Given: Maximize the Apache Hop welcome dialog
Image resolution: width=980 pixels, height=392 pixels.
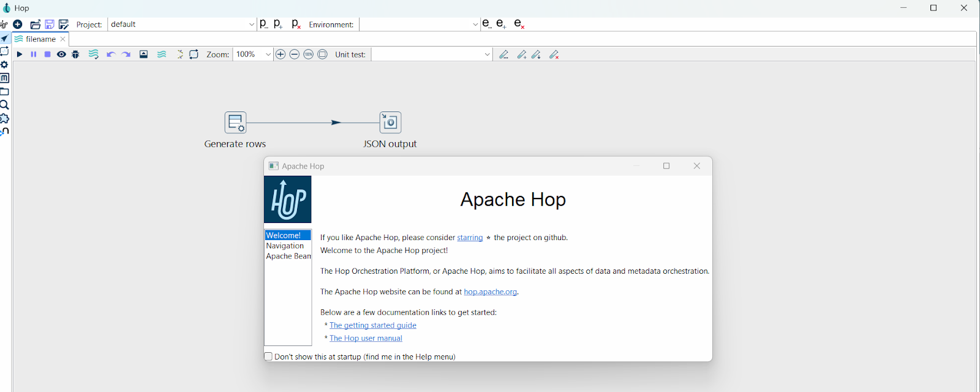Looking at the screenshot, I should (666, 166).
